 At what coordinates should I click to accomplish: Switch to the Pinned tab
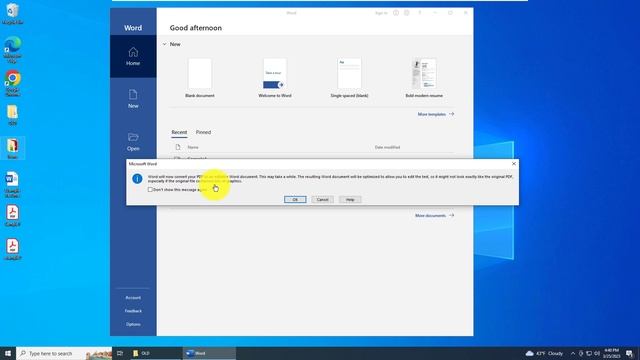(203, 132)
